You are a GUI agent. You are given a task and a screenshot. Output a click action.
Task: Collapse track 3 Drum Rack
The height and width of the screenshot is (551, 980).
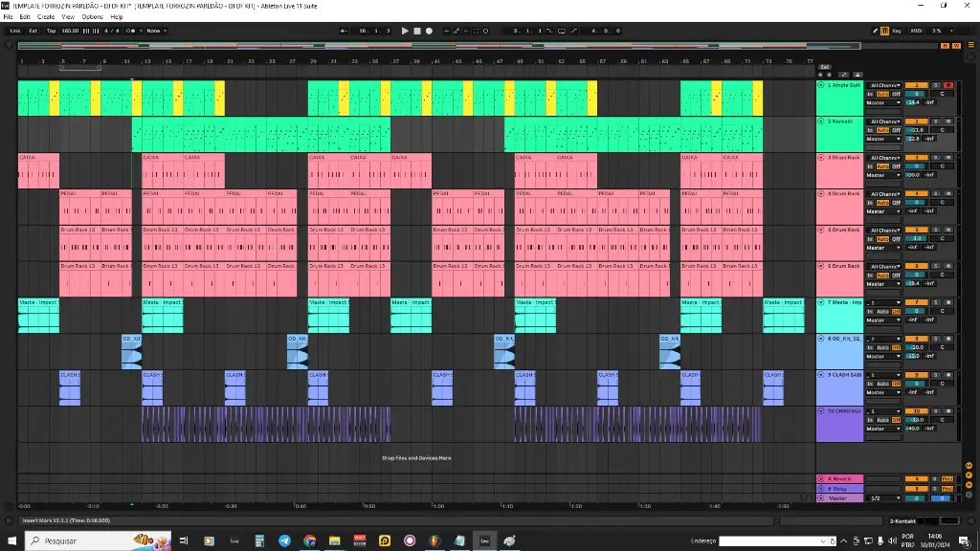pos(820,158)
